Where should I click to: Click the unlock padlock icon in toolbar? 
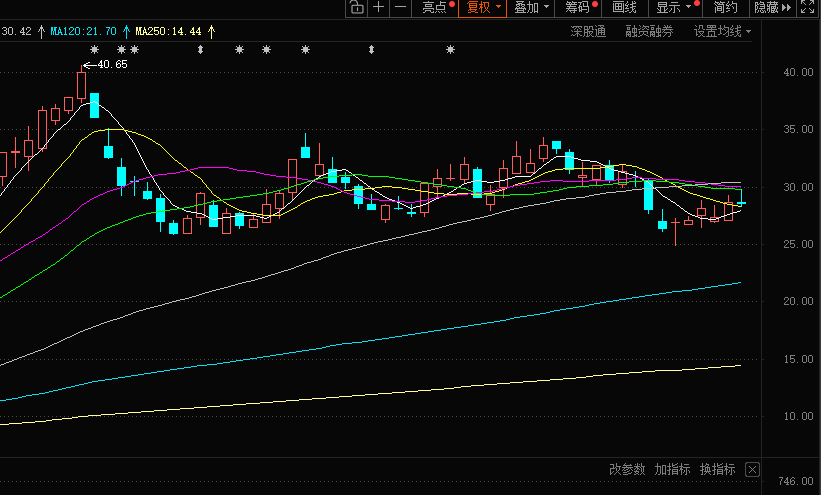point(357,7)
